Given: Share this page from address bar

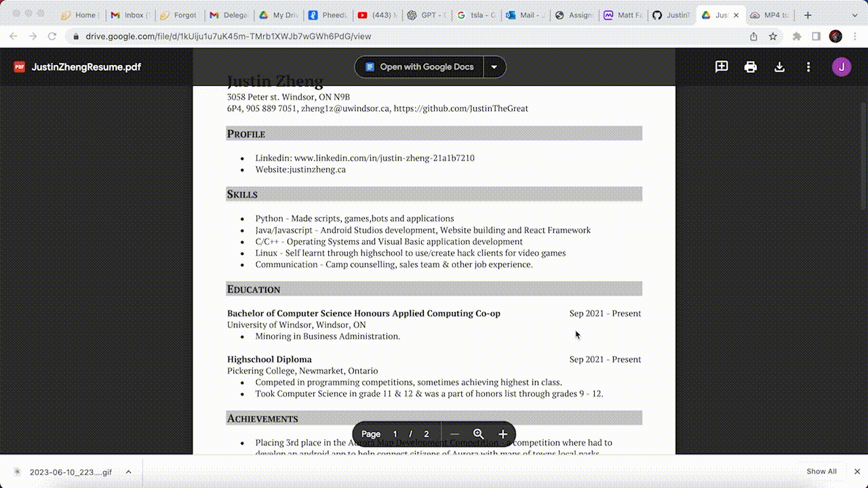Looking at the screenshot, I should pos(753,37).
